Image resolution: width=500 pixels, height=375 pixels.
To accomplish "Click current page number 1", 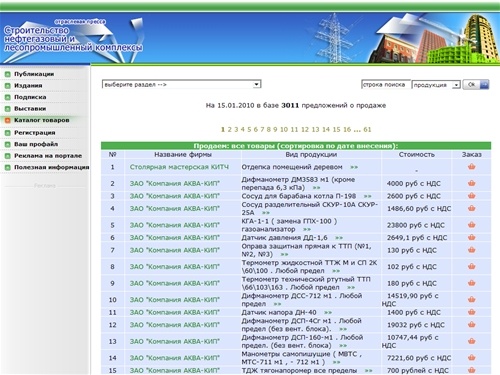I will (x=223, y=129).
